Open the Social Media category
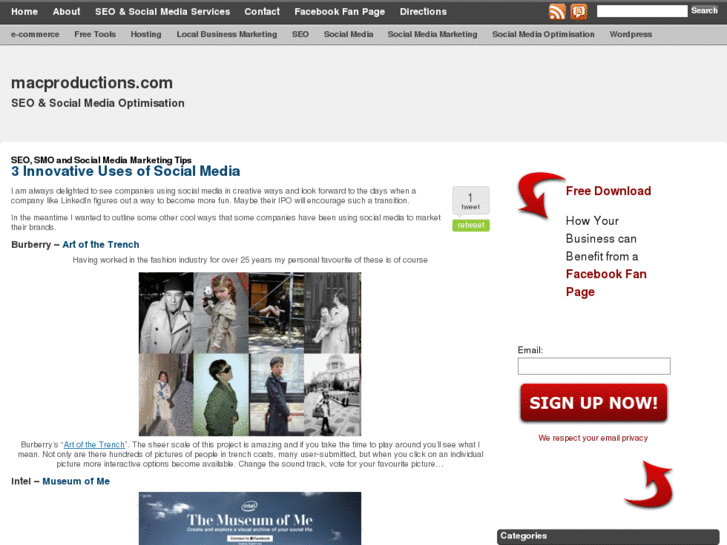The image size is (727, 545). tap(348, 34)
